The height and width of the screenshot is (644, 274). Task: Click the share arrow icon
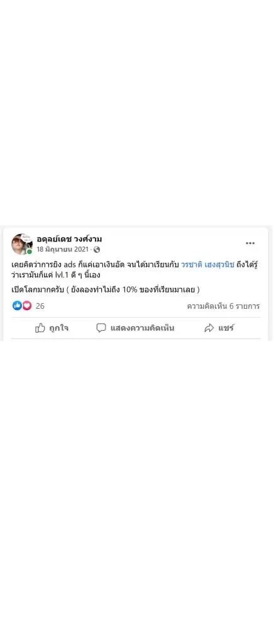209,328
